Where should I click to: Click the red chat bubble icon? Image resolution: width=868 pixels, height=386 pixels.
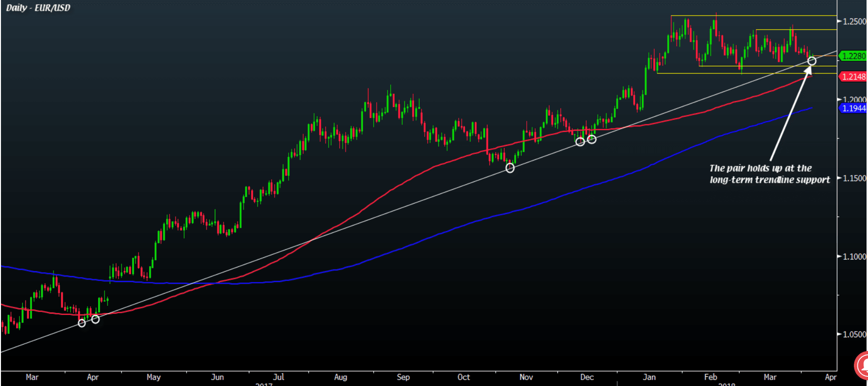(861, 366)
